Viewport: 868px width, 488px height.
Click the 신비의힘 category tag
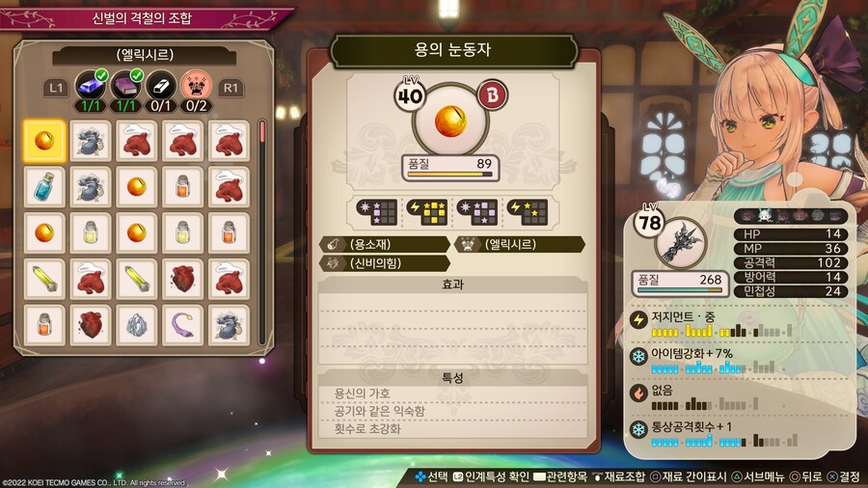point(385,263)
